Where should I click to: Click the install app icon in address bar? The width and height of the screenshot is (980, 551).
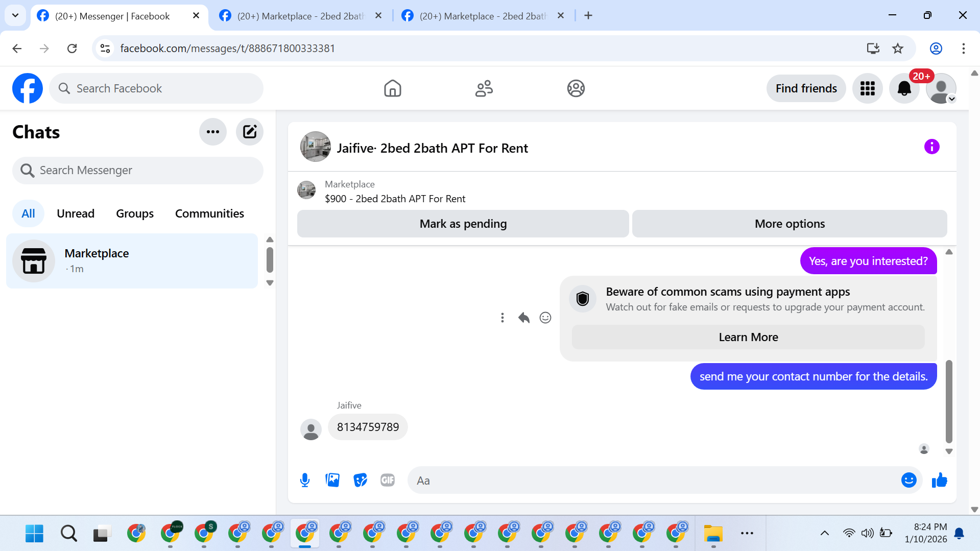pyautogui.click(x=873, y=48)
